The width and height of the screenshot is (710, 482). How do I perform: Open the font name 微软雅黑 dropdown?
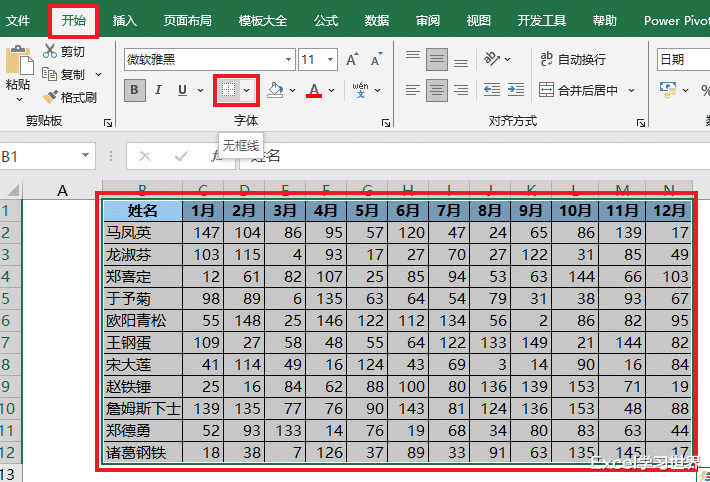tap(288, 60)
